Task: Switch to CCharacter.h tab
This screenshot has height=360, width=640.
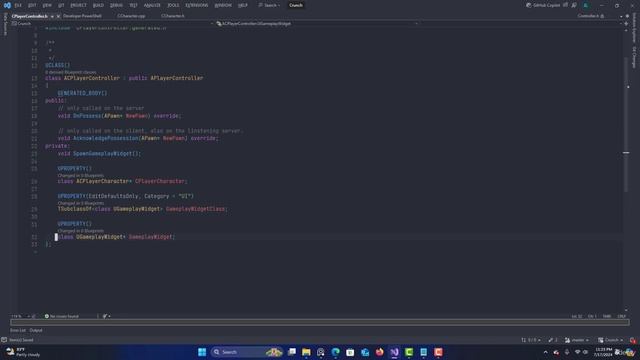Action: point(173,16)
